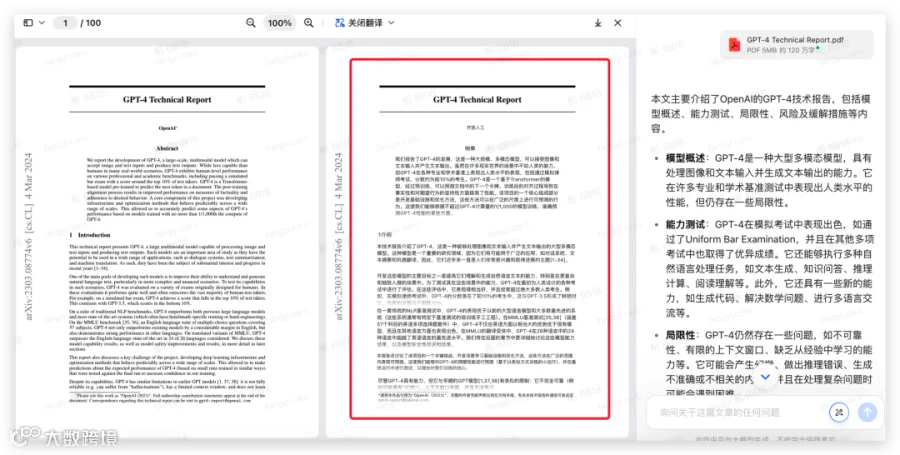This screenshot has width=900, height=455.
Task: Download the PDF document
Action: (x=598, y=23)
